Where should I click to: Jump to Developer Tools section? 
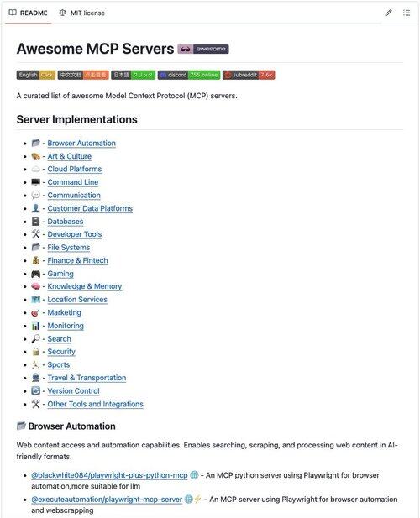pyautogui.click(x=75, y=234)
